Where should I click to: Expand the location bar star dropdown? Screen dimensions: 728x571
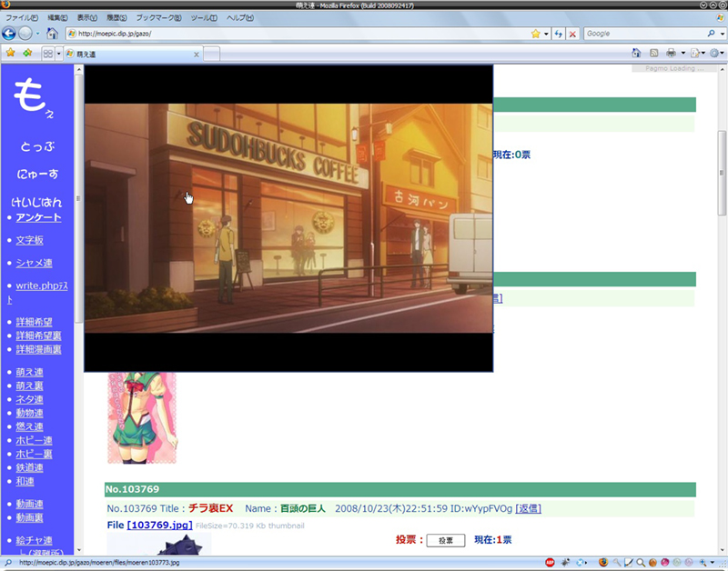click(x=546, y=34)
